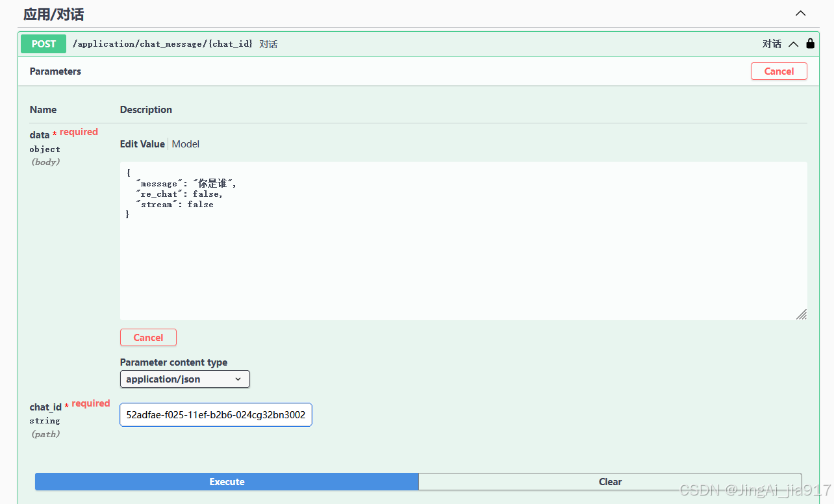Click inside the chat_id path input field
The image size is (834, 504).
tap(216, 414)
